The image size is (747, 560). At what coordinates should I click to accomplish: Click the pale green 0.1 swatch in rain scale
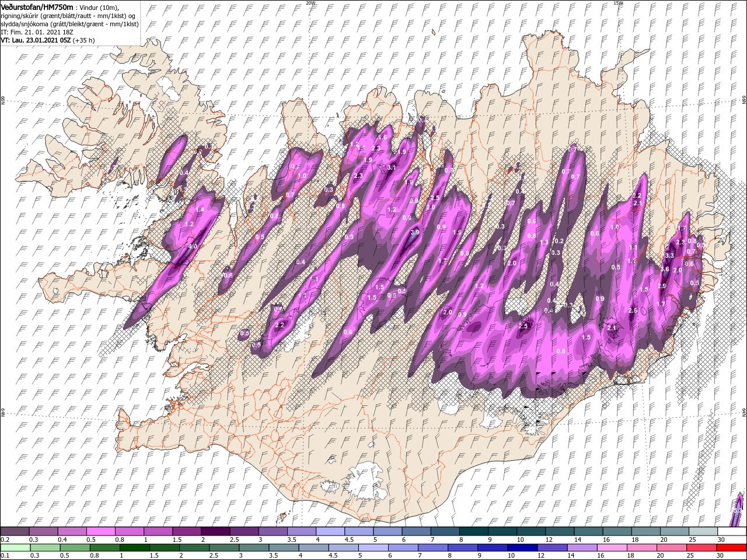click(x=15, y=548)
